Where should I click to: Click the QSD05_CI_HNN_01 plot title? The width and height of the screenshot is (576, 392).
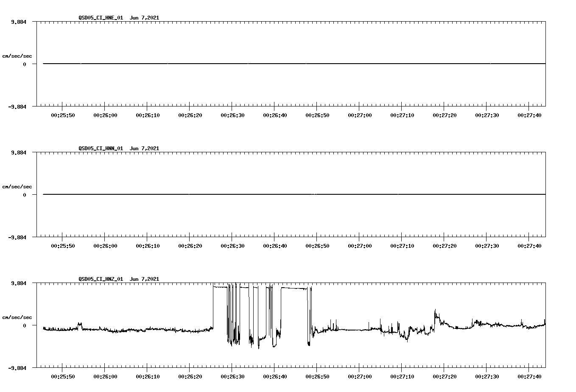click(119, 148)
